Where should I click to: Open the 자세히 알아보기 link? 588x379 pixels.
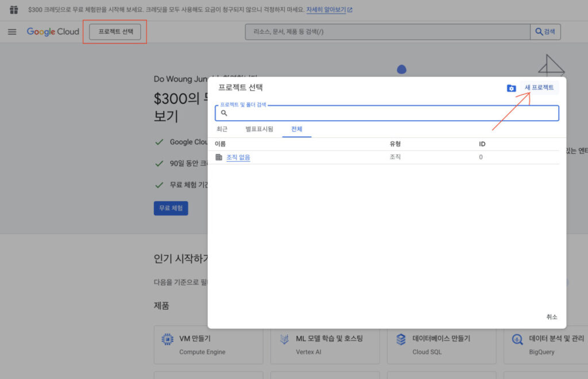[329, 10]
